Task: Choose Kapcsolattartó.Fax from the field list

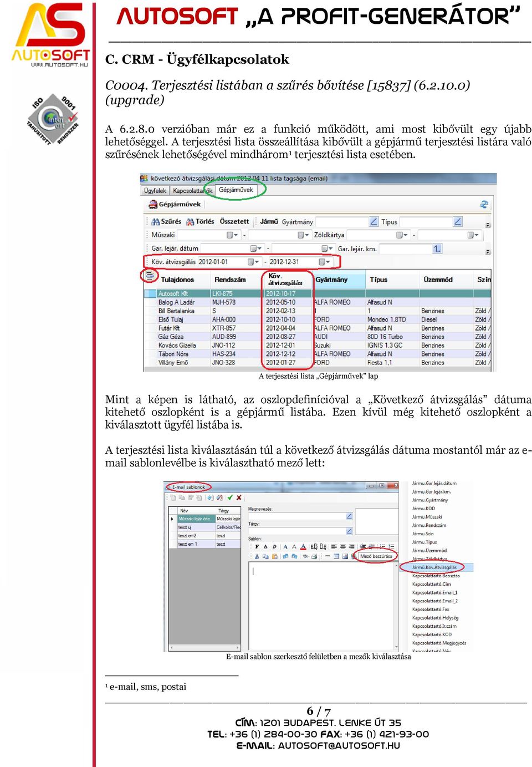Action: 431,609
